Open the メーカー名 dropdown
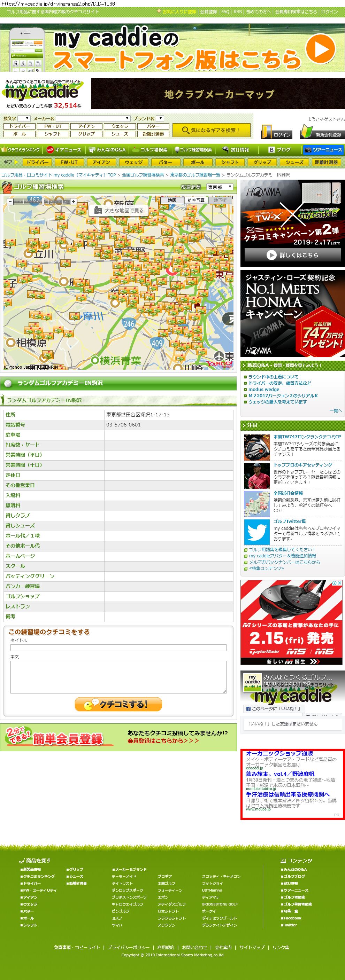 tap(93, 118)
